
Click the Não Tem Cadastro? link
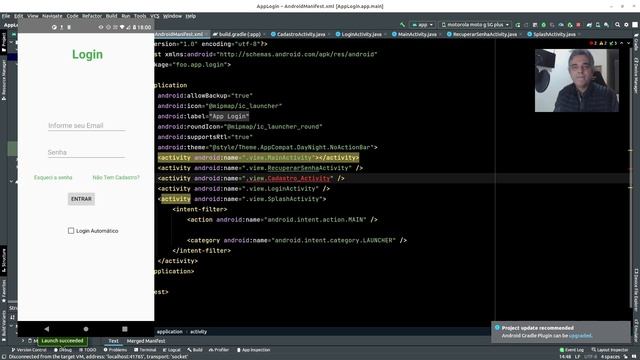coord(116,178)
